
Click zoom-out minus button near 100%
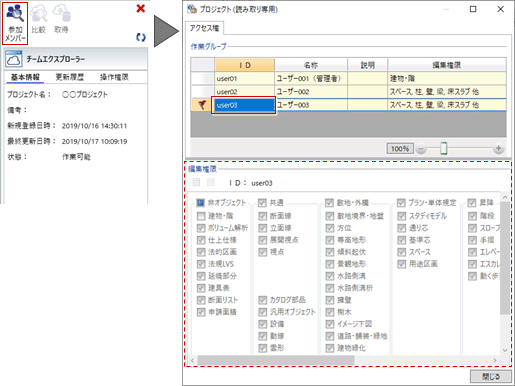tap(421, 149)
